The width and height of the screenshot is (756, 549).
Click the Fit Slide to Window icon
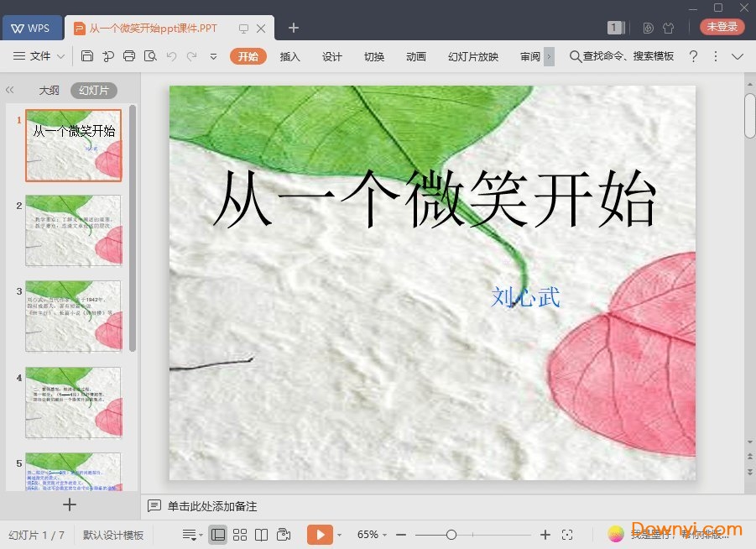(567, 534)
